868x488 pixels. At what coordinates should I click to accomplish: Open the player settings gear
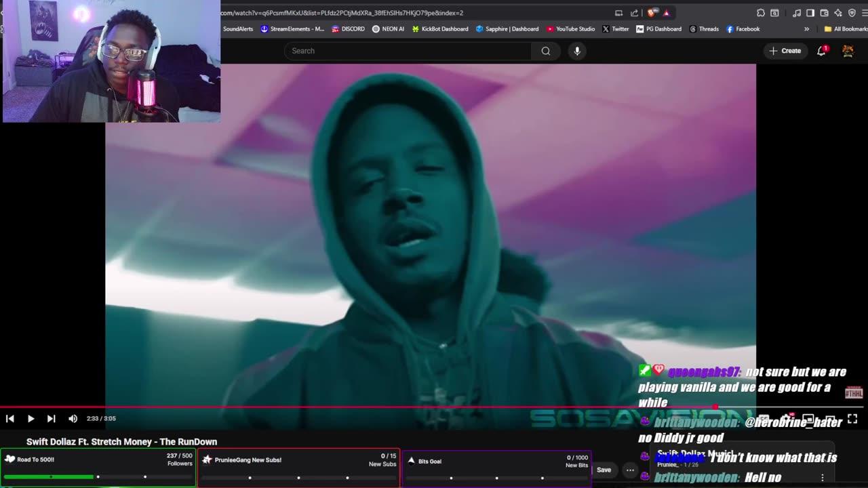[787, 419]
